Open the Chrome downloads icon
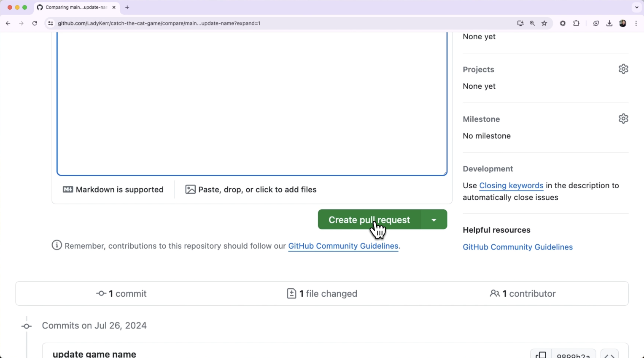This screenshot has width=644, height=358. (609, 23)
